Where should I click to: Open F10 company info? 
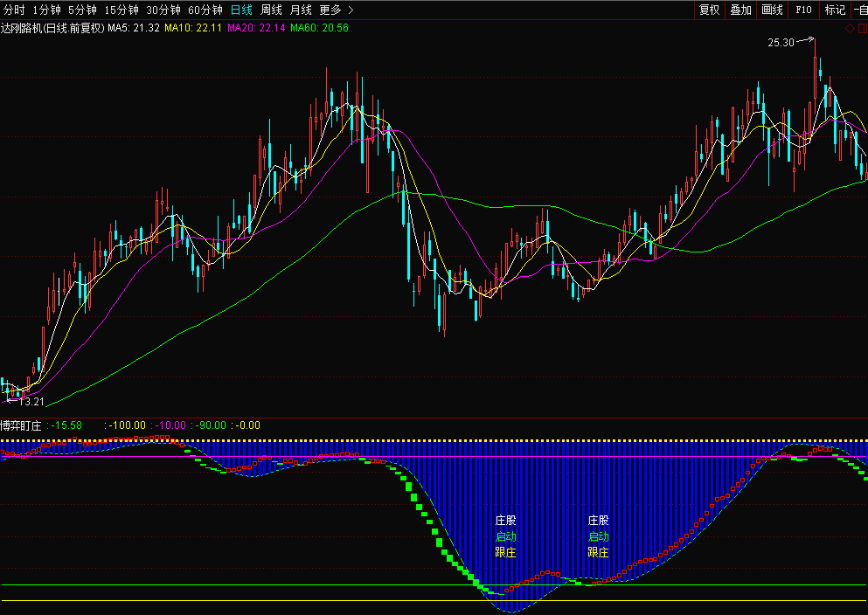tap(803, 10)
